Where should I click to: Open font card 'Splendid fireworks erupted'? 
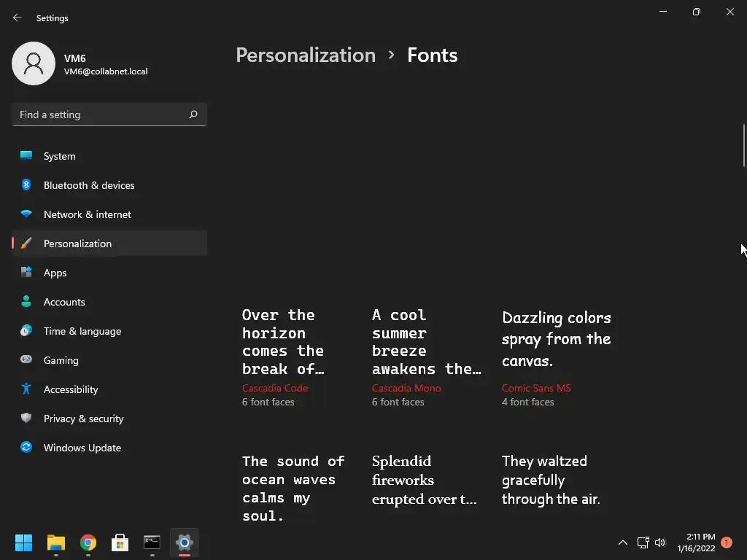424,480
